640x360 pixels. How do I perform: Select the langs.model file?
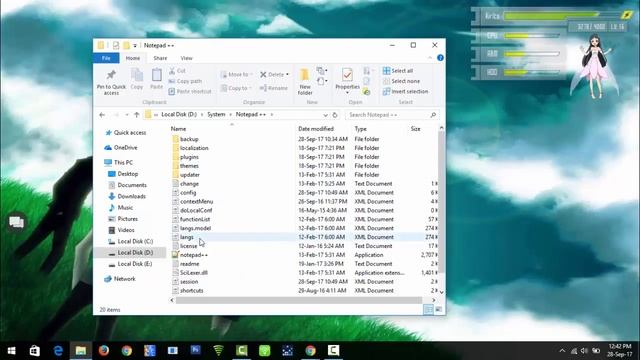[191, 228]
